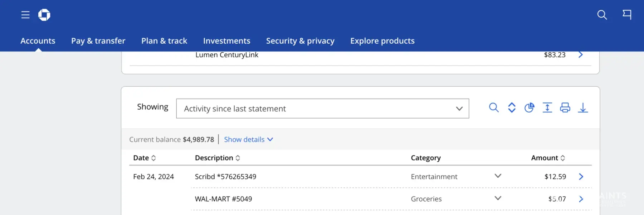Search transactions with the magnifier icon
The height and width of the screenshot is (215, 644).
click(494, 107)
